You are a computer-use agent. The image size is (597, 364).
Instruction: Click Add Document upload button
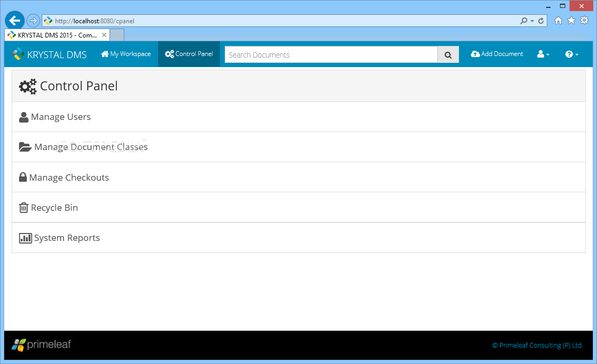click(x=497, y=54)
